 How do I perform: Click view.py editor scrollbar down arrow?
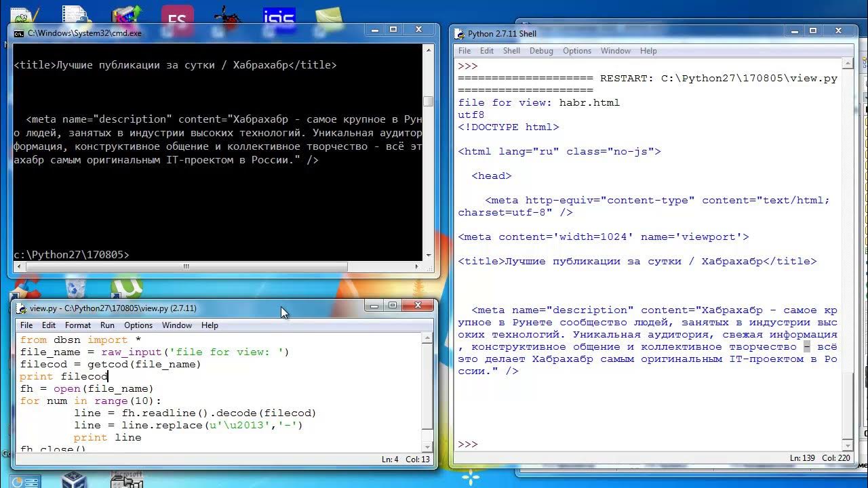point(427,446)
